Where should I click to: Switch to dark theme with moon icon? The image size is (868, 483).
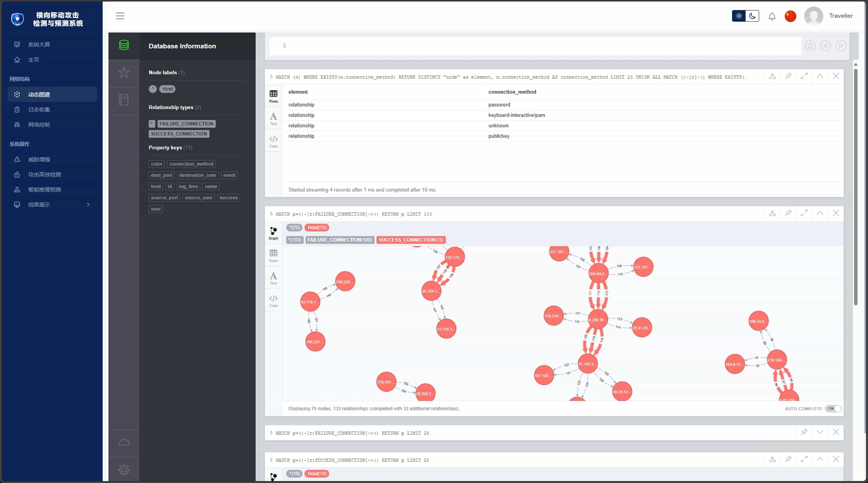(x=752, y=16)
